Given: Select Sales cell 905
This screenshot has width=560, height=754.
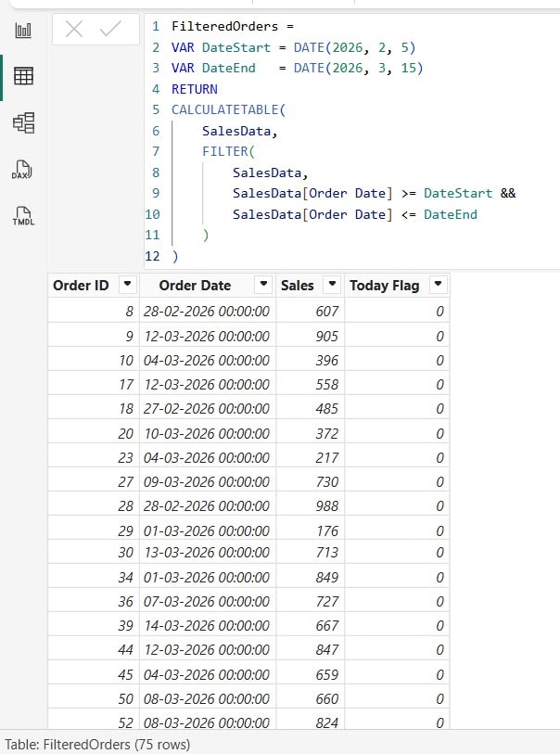Looking at the screenshot, I should [310, 335].
